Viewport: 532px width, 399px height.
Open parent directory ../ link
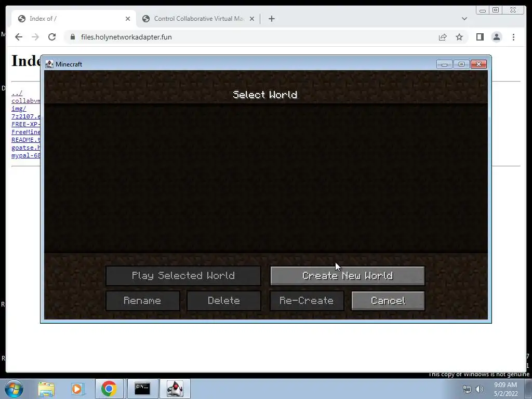[x=17, y=93]
